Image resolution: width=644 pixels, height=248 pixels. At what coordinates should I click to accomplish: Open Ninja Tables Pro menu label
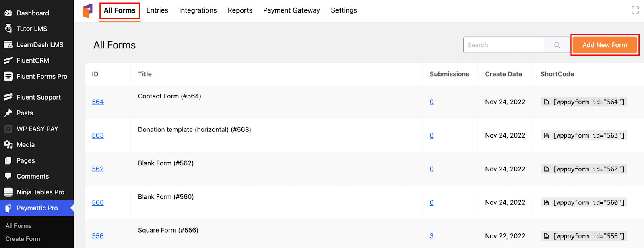tap(40, 192)
